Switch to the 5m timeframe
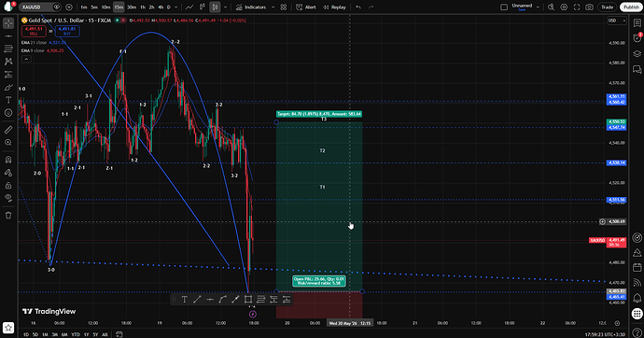Image resolution: width=644 pixels, height=338 pixels. (x=94, y=7)
